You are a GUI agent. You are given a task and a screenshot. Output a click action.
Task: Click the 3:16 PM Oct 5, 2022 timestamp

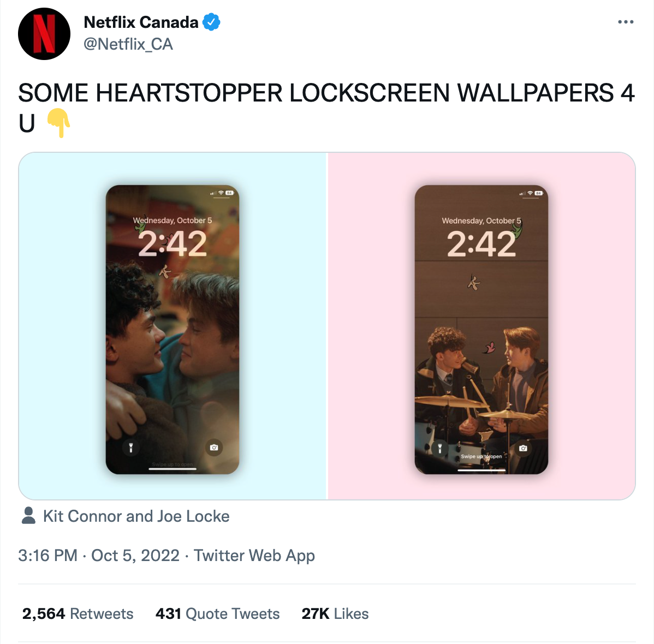coord(99,556)
